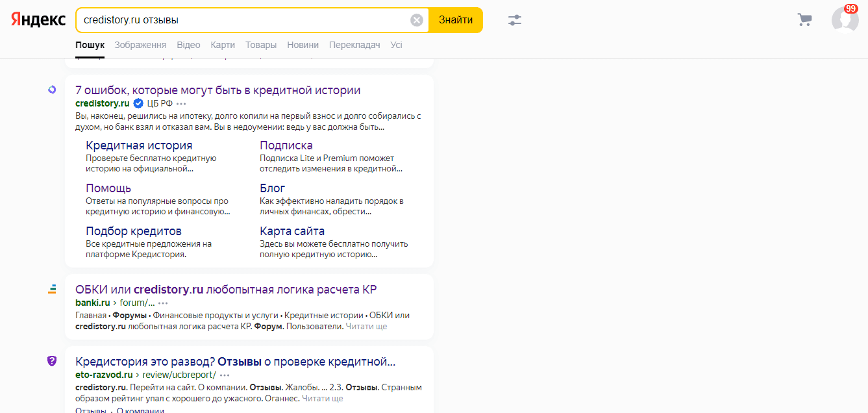
Task: Open three-dot menu of eto-razvod.ru result
Action: click(x=225, y=375)
